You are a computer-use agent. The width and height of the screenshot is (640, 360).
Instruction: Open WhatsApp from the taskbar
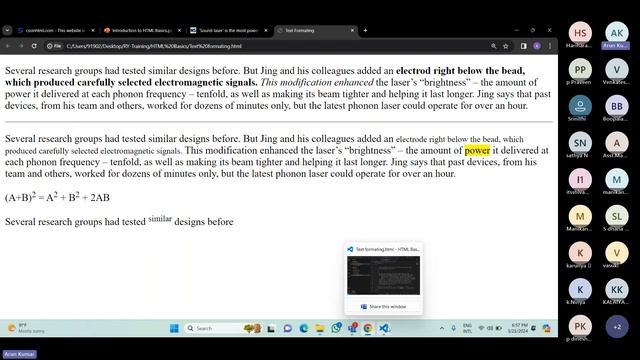[336, 328]
